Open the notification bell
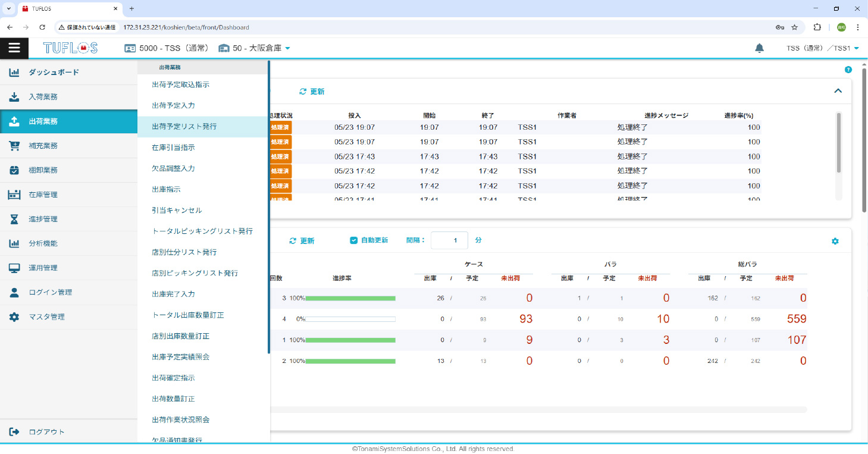This screenshot has width=868, height=454. click(759, 48)
